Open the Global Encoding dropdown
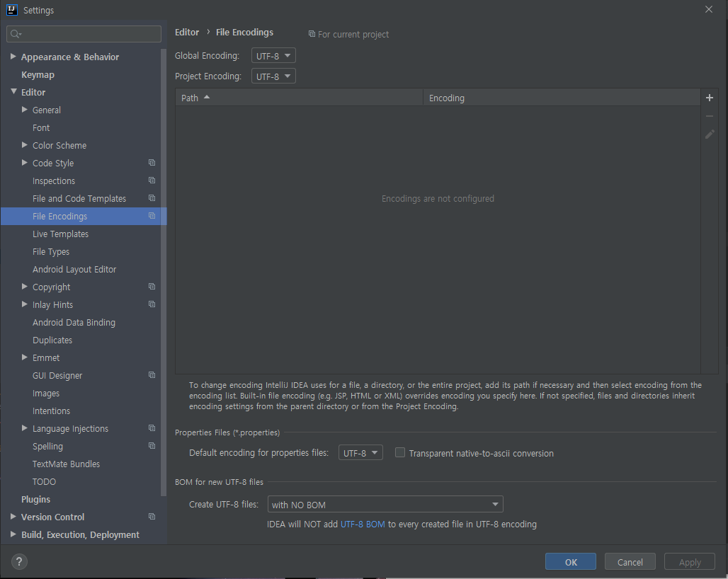This screenshot has width=728, height=579. coord(273,56)
